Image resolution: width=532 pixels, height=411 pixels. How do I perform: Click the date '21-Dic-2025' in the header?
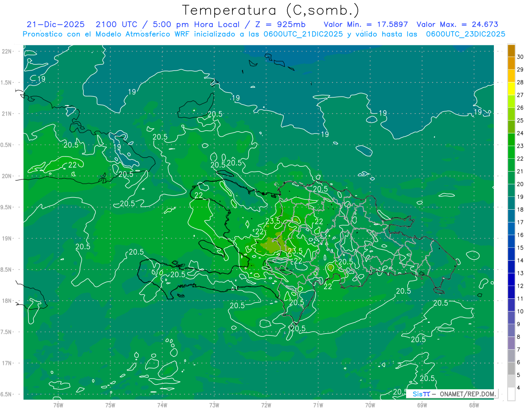click(x=55, y=24)
